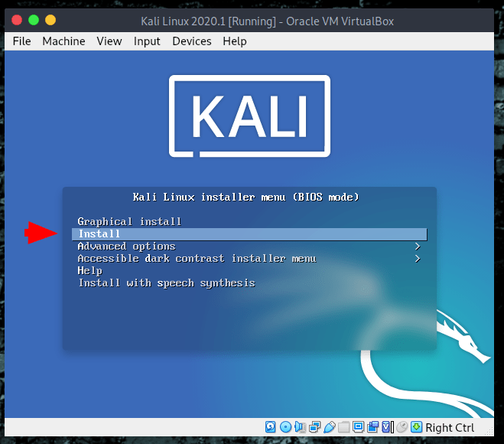The height and width of the screenshot is (444, 504).
Task: Open the Help menu in the menu bar
Action: [x=235, y=41]
